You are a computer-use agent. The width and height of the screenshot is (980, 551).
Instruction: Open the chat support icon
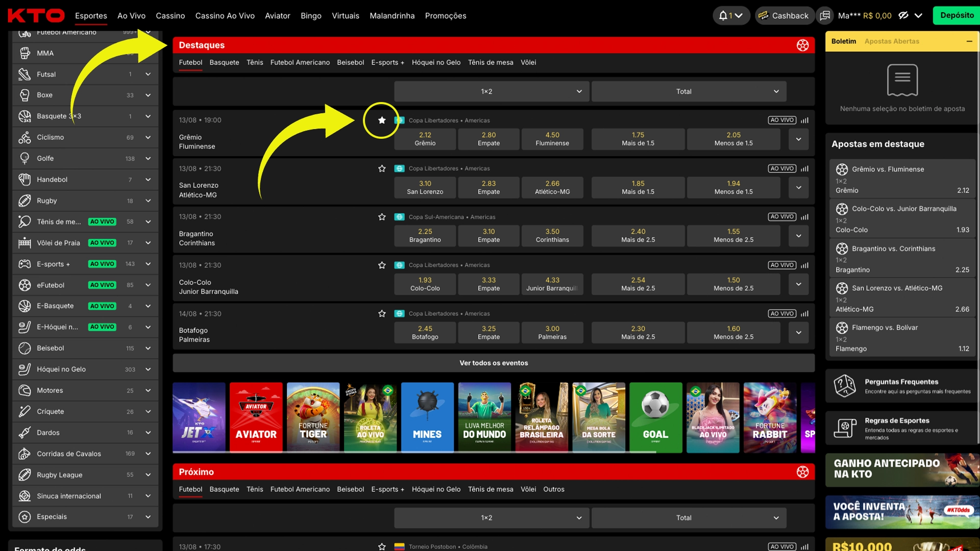coord(825,16)
